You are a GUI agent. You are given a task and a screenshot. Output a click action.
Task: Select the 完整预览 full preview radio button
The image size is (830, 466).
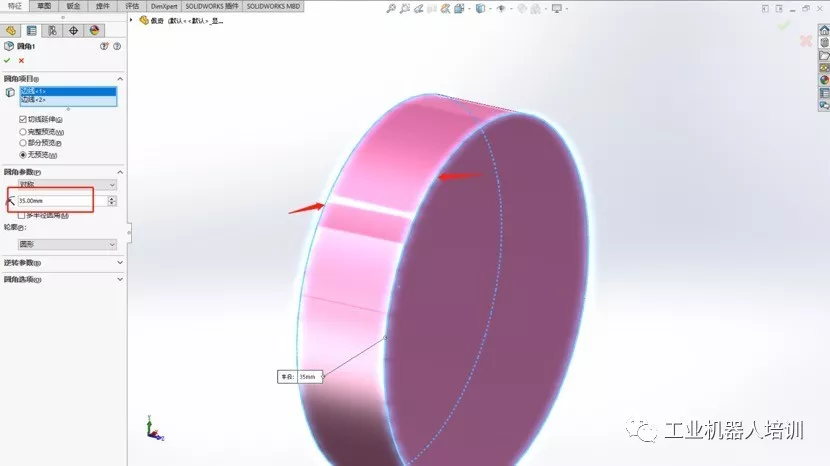(23, 132)
